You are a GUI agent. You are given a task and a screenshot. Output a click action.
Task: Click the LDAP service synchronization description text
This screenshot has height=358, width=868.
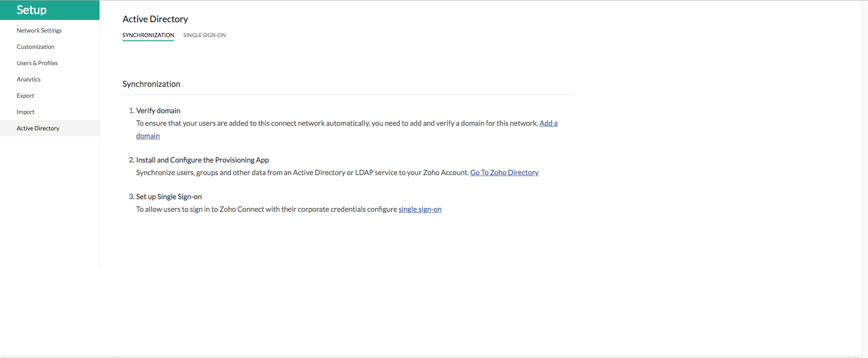(x=302, y=172)
